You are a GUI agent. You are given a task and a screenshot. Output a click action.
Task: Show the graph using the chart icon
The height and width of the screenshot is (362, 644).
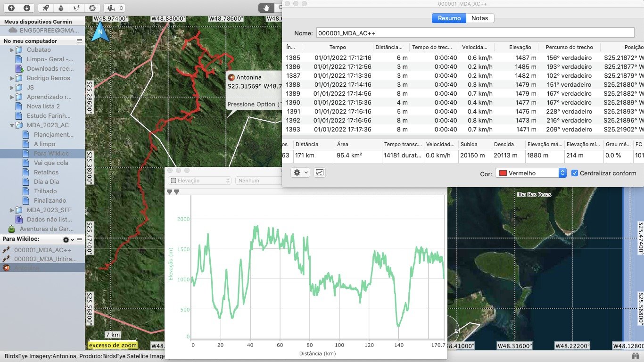pos(320,173)
